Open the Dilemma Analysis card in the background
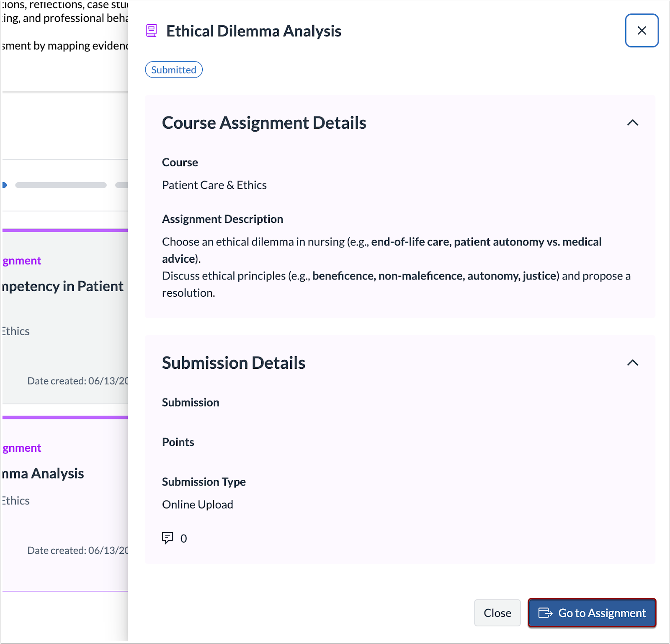This screenshot has height=644, width=670. [43, 473]
